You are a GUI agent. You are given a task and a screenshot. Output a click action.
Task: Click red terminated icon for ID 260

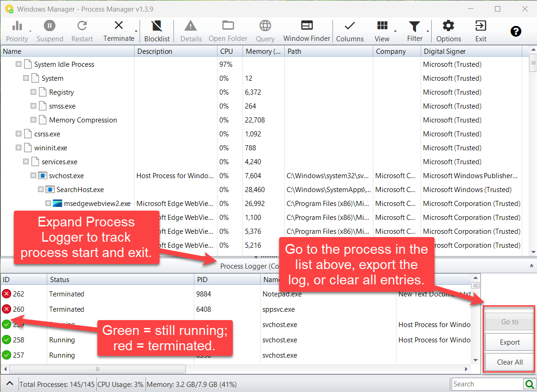pos(6,309)
